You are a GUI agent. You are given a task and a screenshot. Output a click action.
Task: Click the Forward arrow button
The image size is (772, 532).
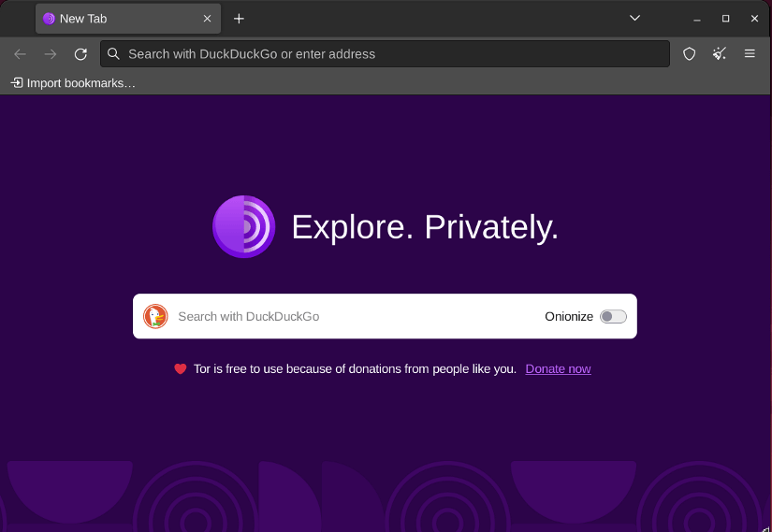(x=51, y=54)
